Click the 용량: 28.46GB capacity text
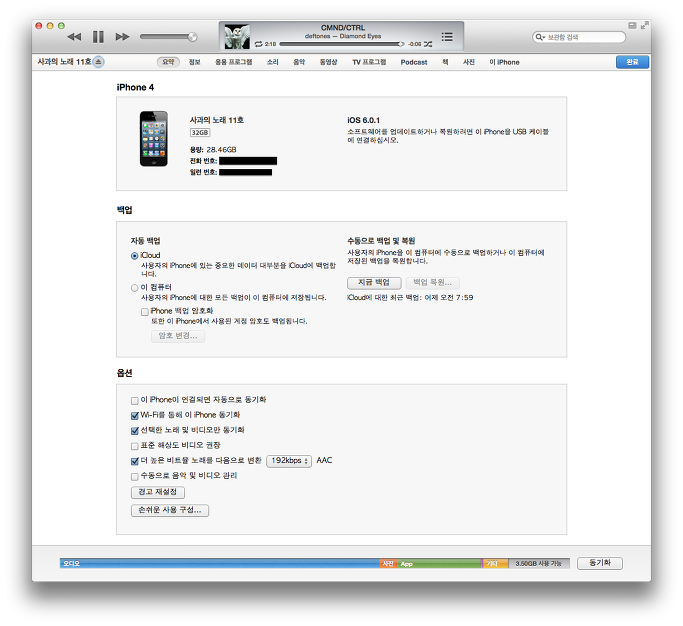The height and width of the screenshot is (626, 683). tap(213, 150)
